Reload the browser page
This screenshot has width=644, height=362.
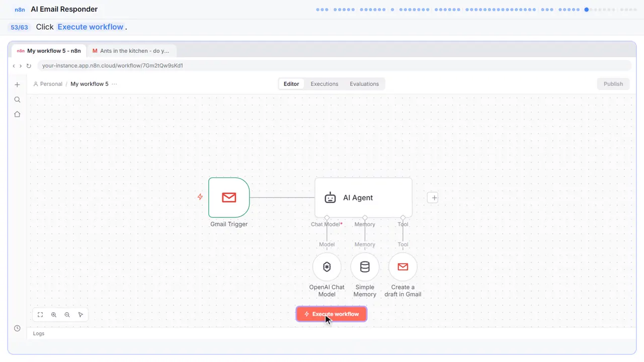click(29, 66)
